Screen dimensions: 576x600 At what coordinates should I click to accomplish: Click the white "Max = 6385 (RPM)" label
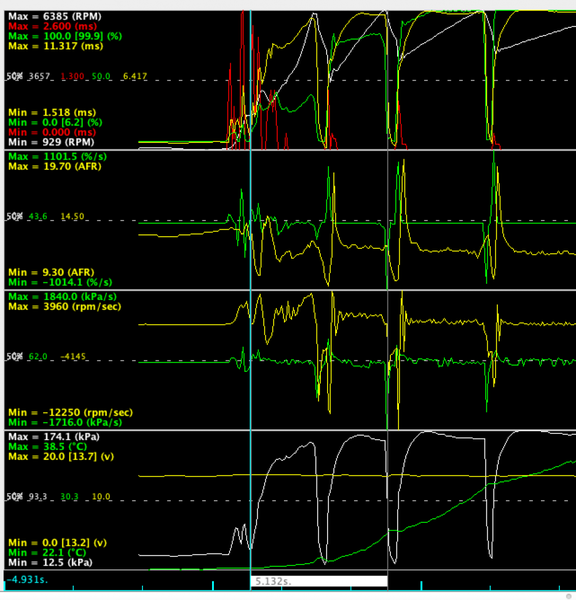click(x=55, y=16)
